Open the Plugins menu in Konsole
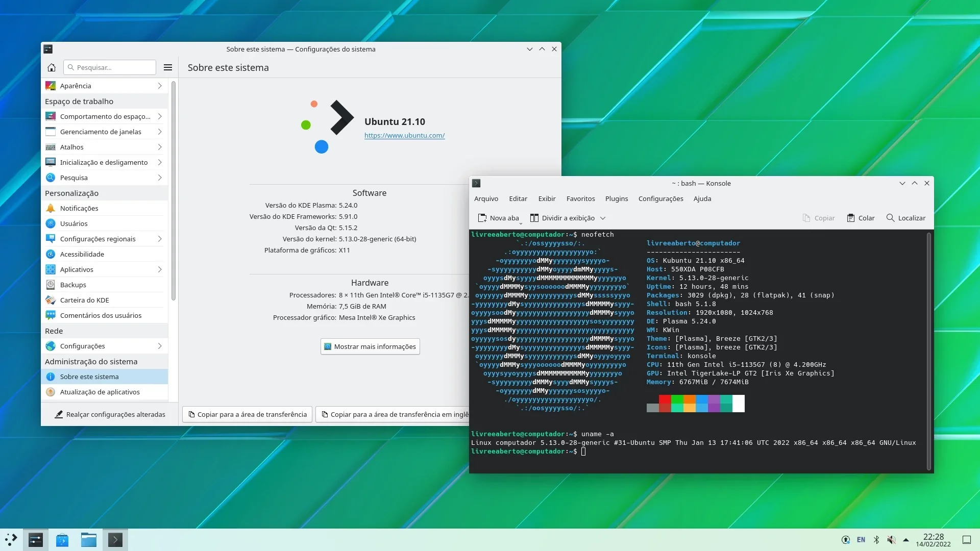 pos(617,199)
